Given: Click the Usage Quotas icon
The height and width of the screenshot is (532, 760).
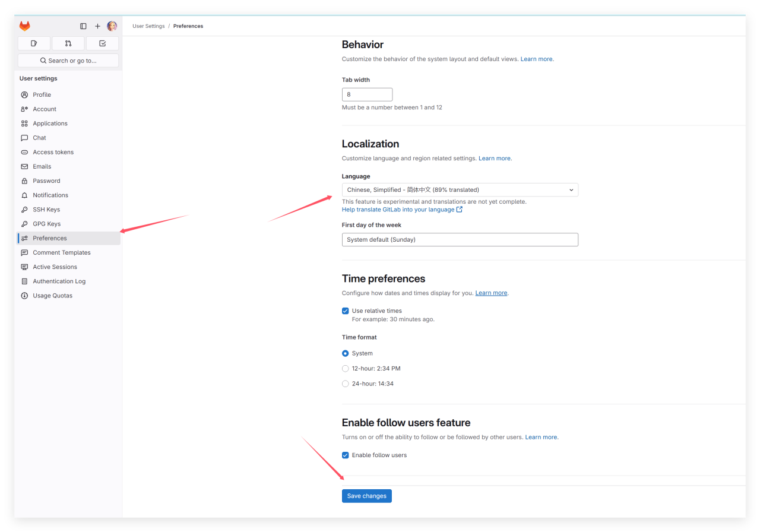Looking at the screenshot, I should tap(24, 296).
